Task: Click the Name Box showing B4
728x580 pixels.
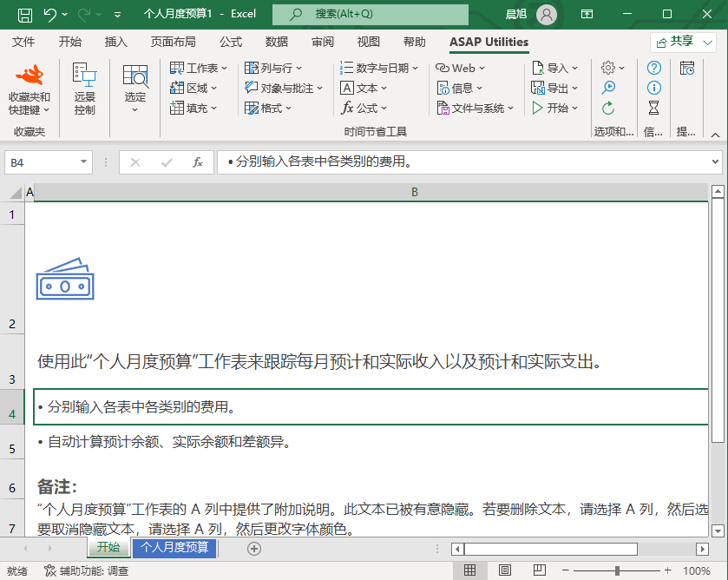Action: pos(49,162)
